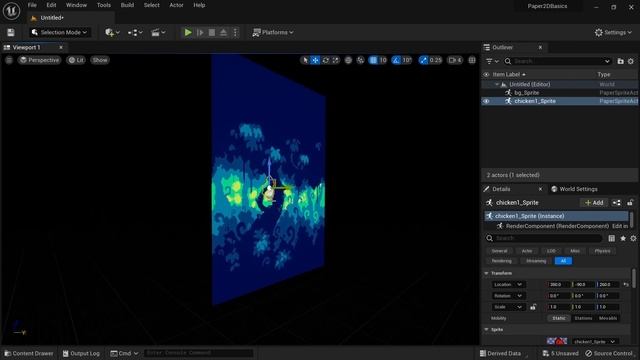Adjust camera speed setting showing 4
This screenshot has width=640, height=360.
click(x=455, y=60)
